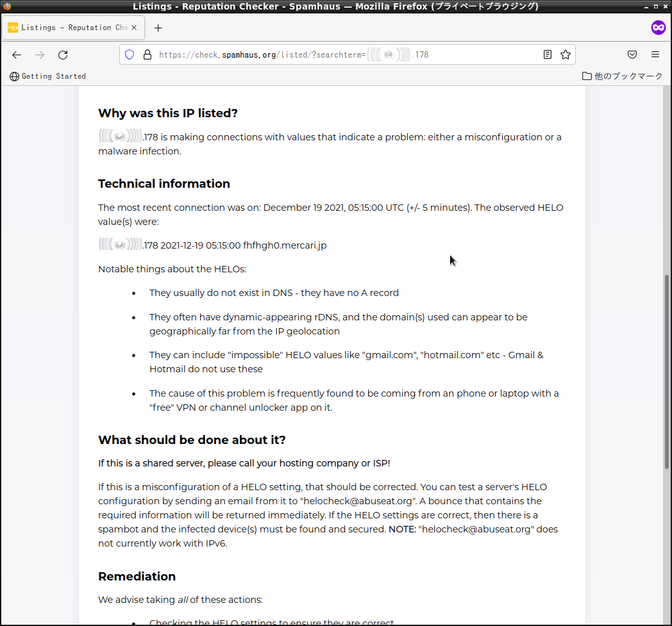This screenshot has width=672, height=626.
Task: Maximize the Firefox window
Action: pyautogui.click(x=656, y=6)
